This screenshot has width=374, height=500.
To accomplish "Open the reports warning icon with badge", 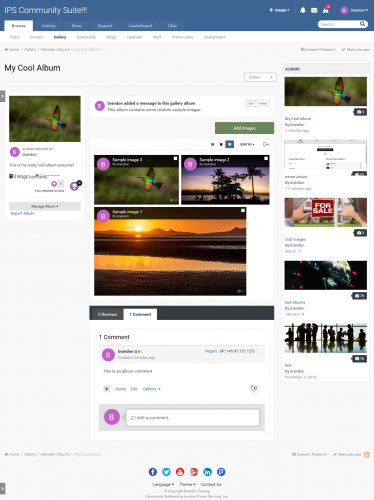I will pyautogui.click(x=326, y=10).
